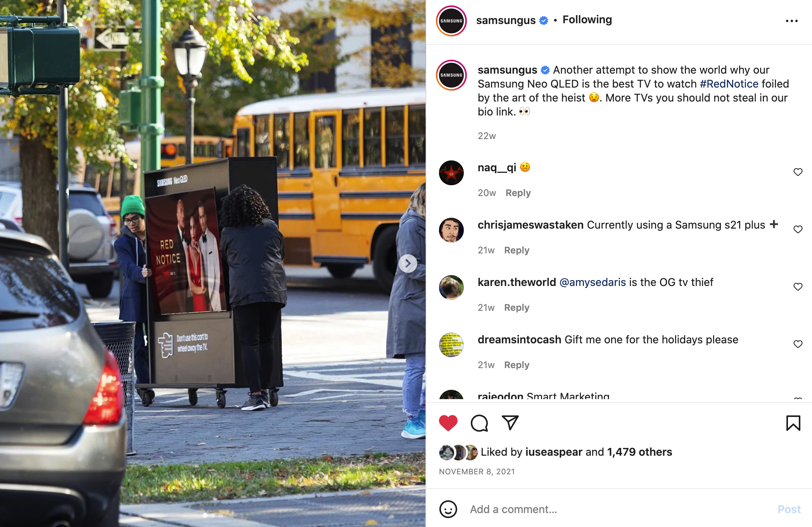Share the post via paper plane icon

510,423
